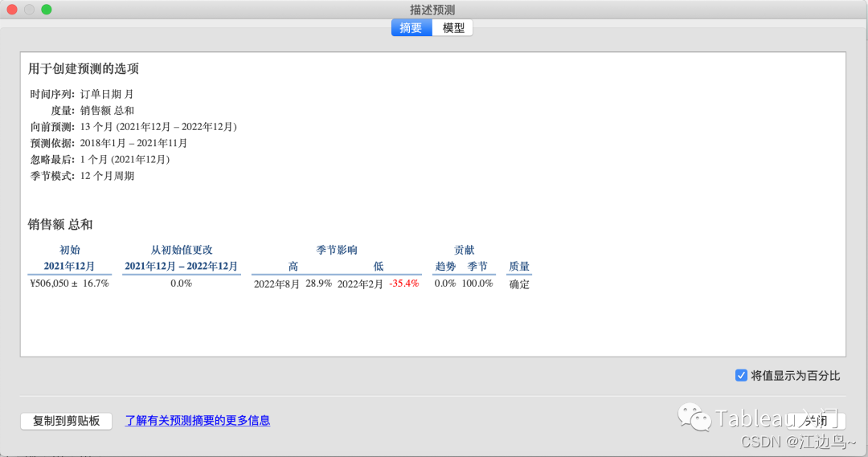Click the 关闭 button

click(x=816, y=421)
